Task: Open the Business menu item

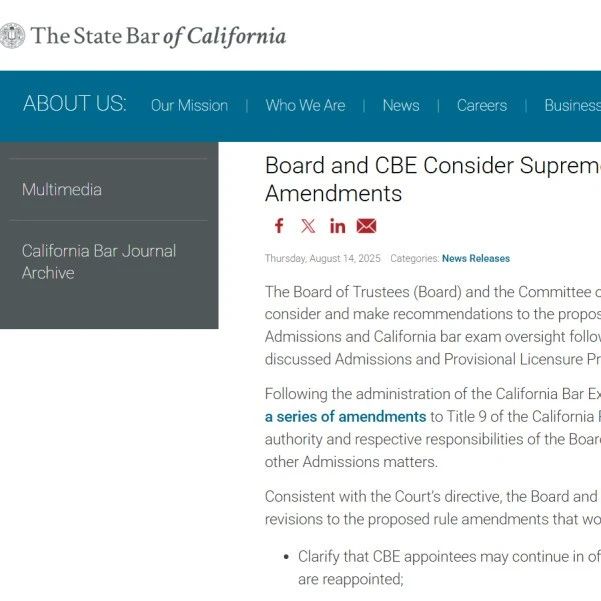Action: [x=573, y=105]
